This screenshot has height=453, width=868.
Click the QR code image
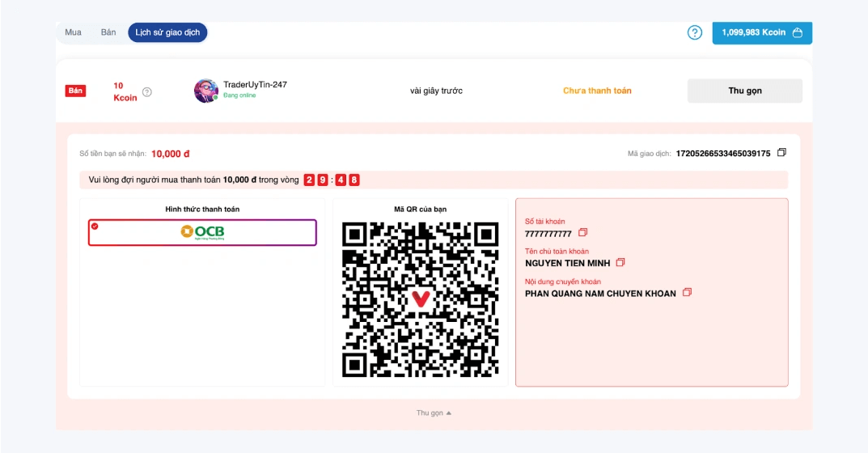click(x=420, y=299)
